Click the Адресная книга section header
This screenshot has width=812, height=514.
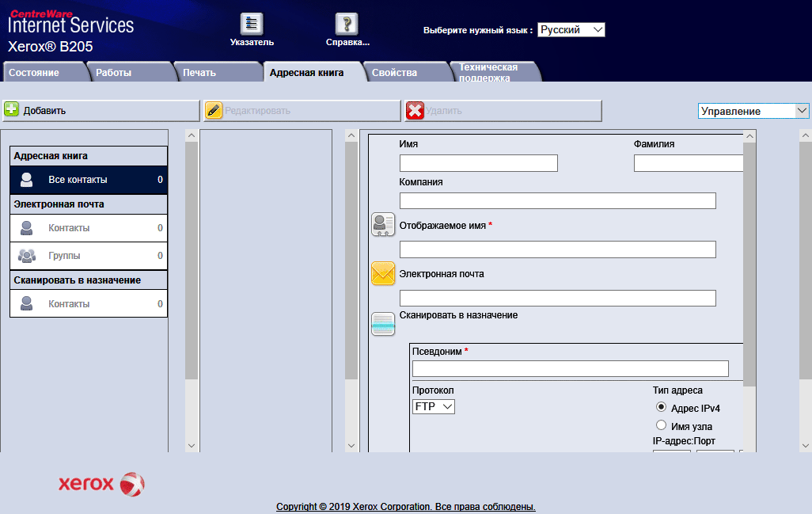coord(89,156)
